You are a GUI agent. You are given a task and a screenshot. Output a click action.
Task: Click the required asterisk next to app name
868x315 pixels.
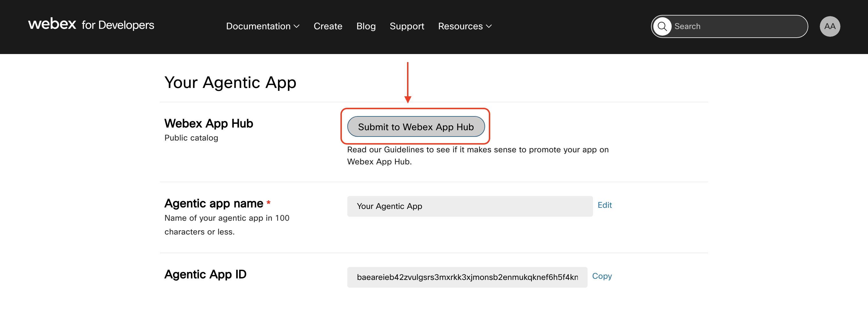[269, 202]
